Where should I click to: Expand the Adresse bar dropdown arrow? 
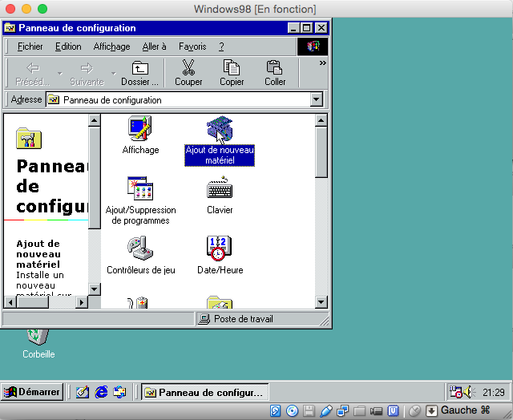pyautogui.click(x=317, y=99)
